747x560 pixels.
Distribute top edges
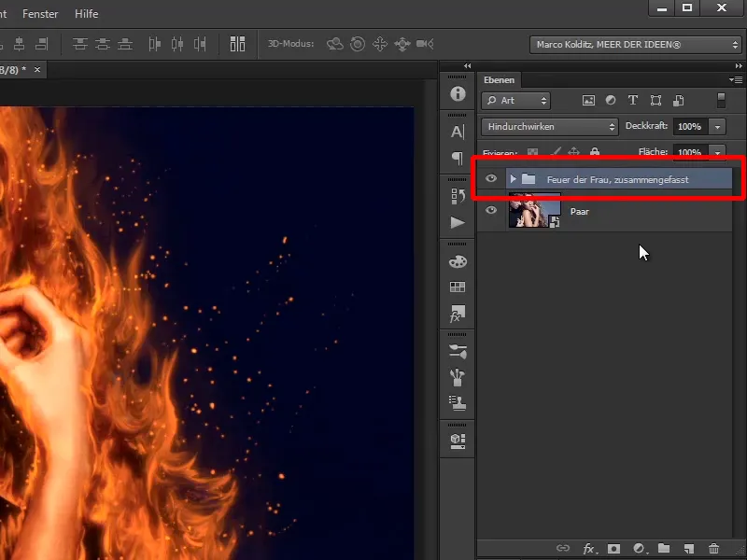(x=79, y=44)
